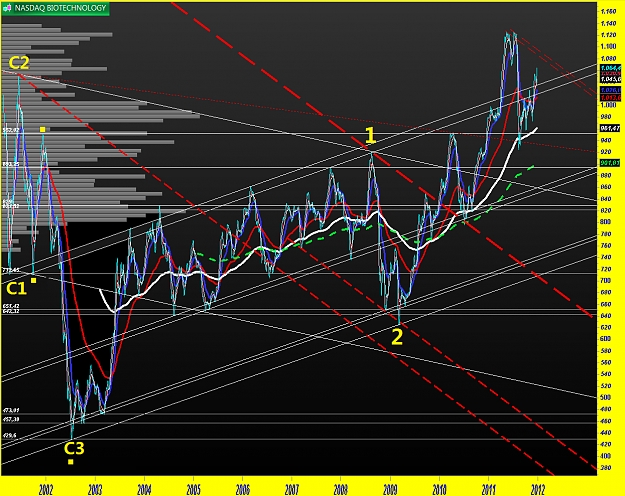The width and height of the screenshot is (625, 496).
Task: Click the 2006 year label on time axis
Action: point(243,489)
